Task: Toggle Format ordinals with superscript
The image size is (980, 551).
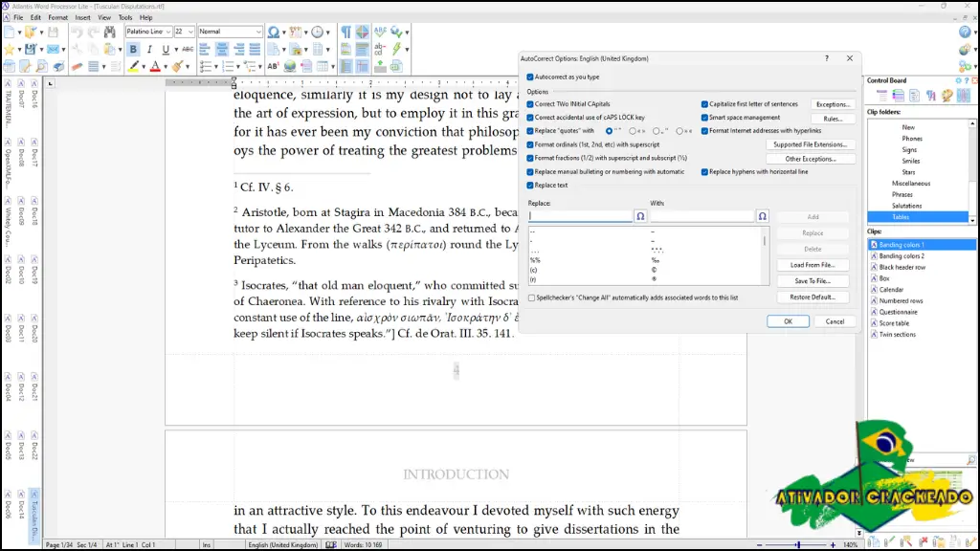Action: 530,145
